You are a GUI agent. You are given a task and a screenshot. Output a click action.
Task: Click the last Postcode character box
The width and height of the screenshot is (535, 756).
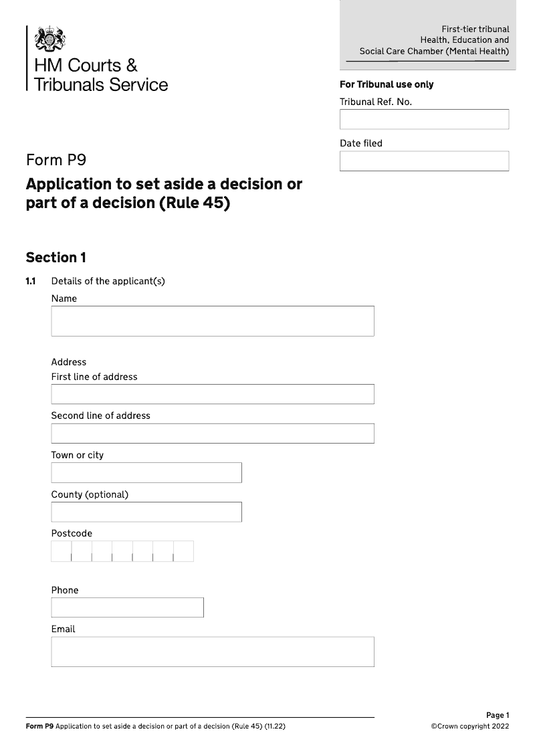click(x=183, y=551)
